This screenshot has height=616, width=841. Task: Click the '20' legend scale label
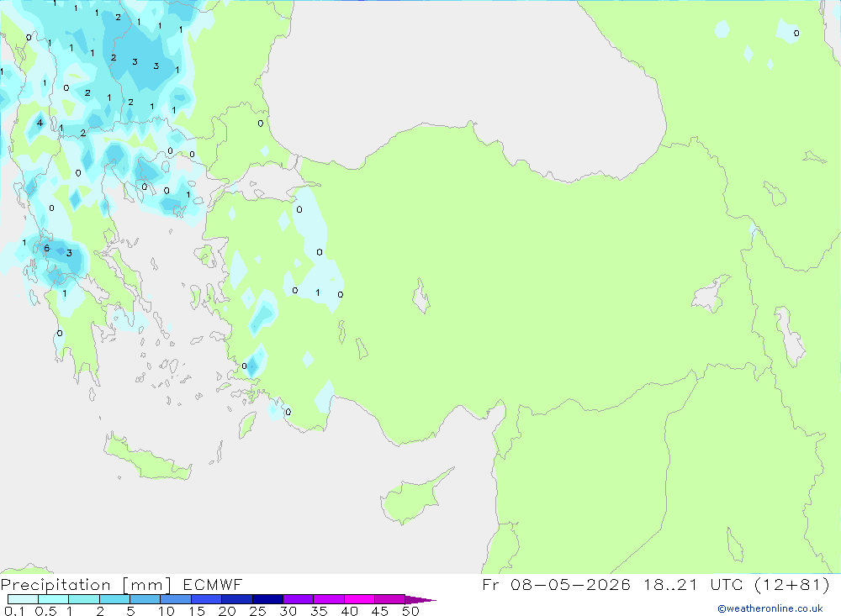pyautogui.click(x=227, y=611)
